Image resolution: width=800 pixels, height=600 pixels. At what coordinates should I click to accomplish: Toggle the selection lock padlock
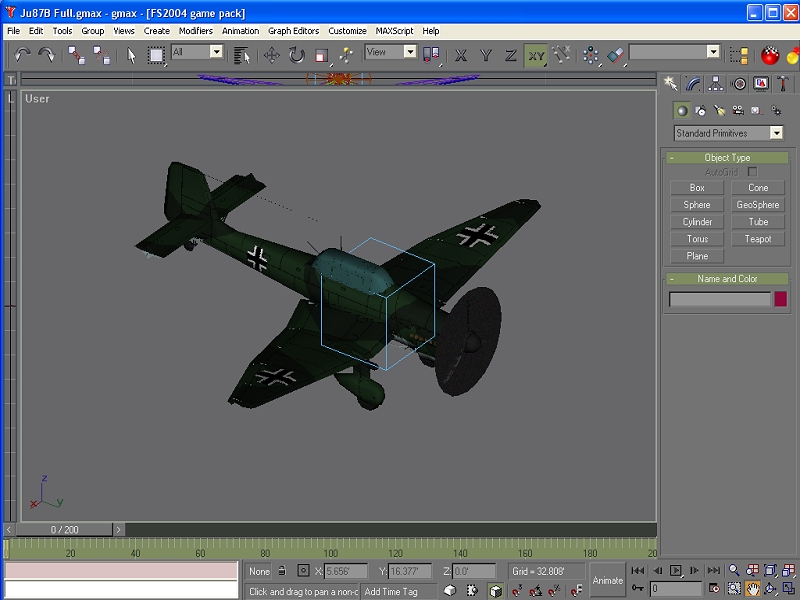tap(282, 571)
